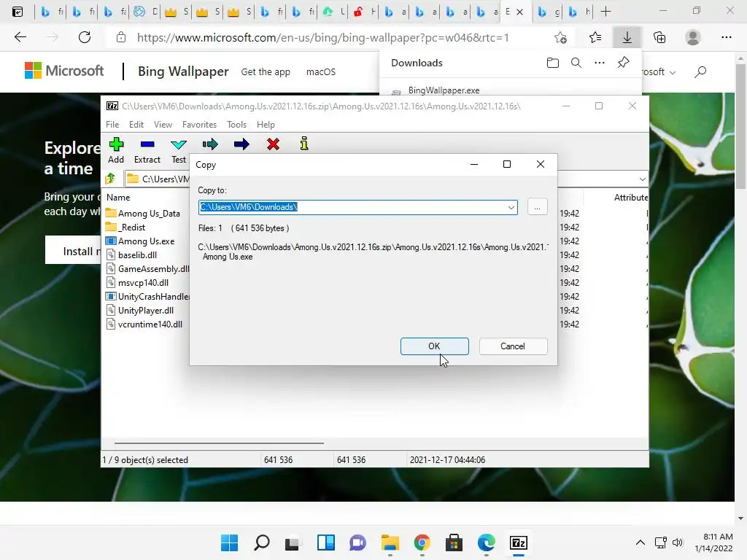Screen dimensions: 747x560
Task: Click the Name column header
Action: tap(119, 197)
